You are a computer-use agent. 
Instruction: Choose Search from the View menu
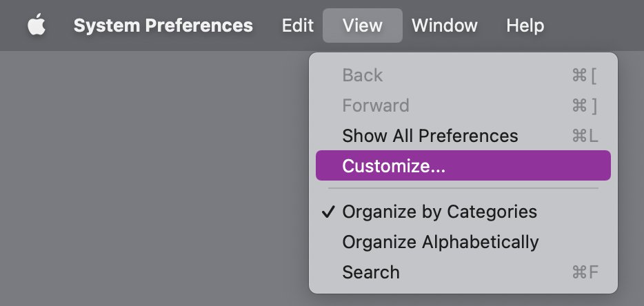click(x=463, y=272)
